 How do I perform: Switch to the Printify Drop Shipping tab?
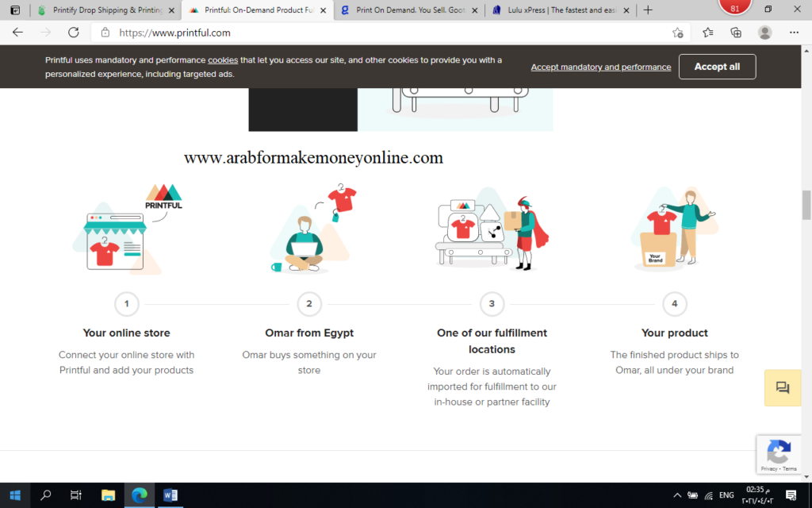pos(105,10)
